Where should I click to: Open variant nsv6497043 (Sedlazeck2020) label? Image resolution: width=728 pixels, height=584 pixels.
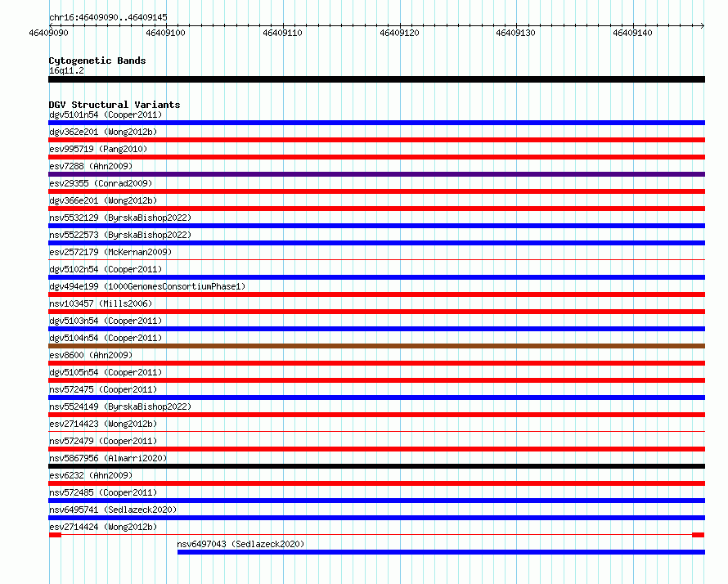point(240,544)
